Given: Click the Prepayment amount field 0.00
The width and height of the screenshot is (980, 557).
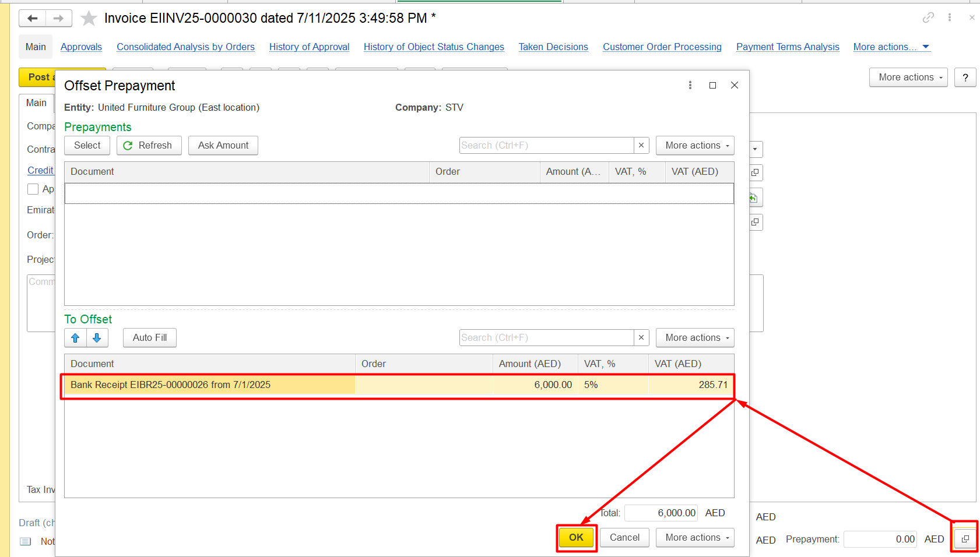Looking at the screenshot, I should 880,539.
